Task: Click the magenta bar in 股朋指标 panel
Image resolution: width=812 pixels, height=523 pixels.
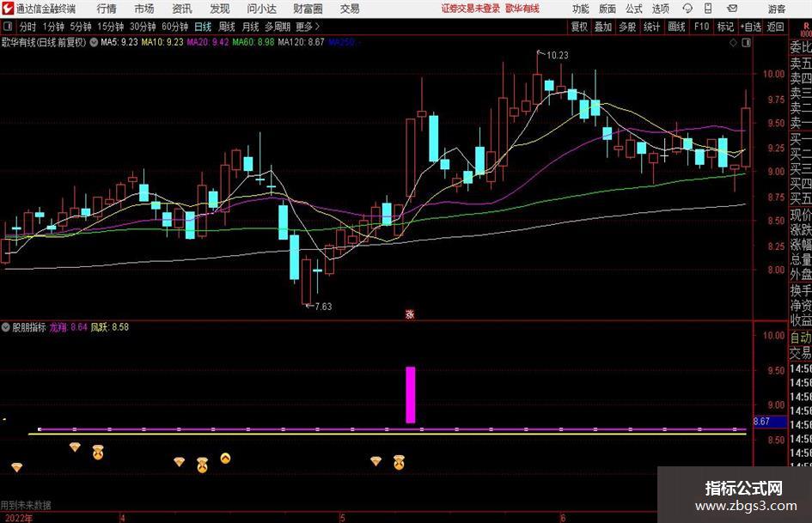Action: point(410,394)
